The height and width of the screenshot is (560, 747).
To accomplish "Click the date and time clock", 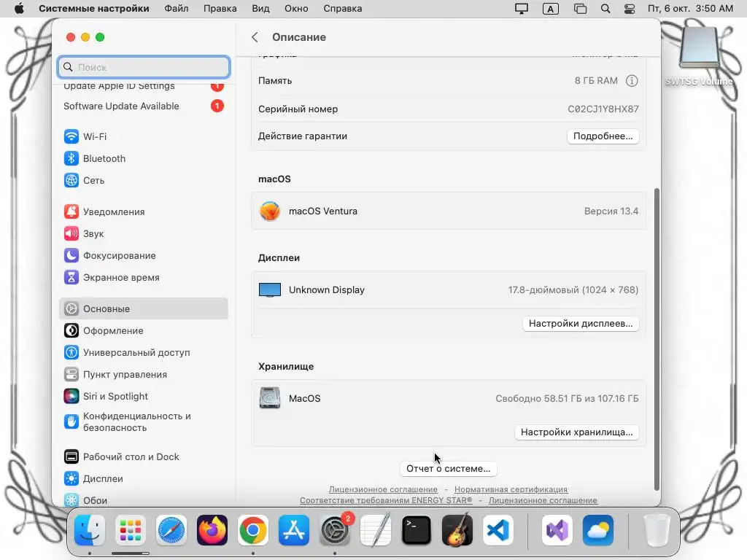I will [x=690, y=9].
